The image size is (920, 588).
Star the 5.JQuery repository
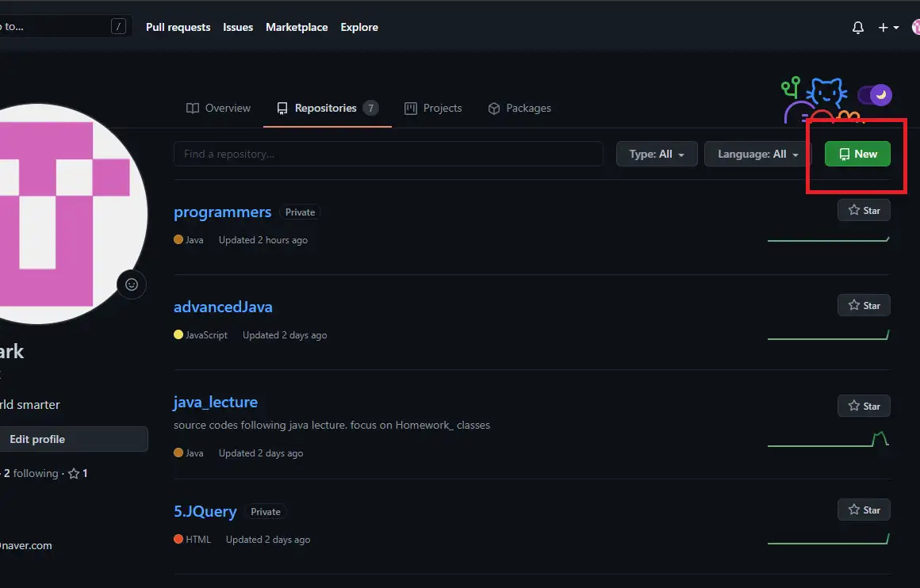pos(864,510)
